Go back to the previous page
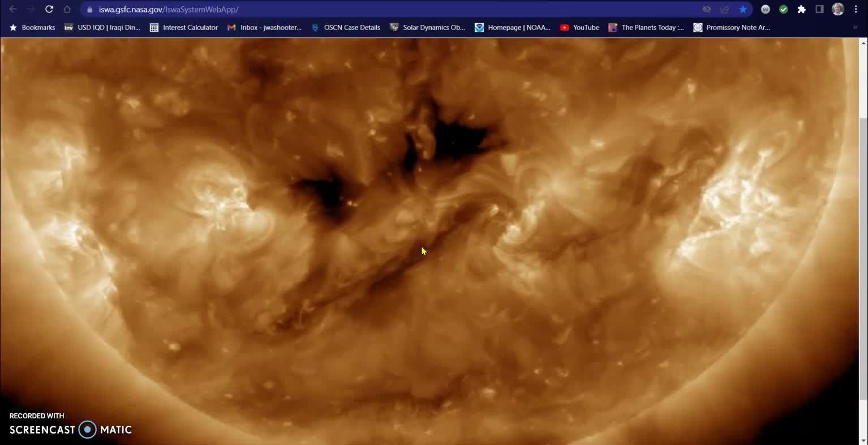Image resolution: width=868 pixels, height=445 pixels. (13, 9)
